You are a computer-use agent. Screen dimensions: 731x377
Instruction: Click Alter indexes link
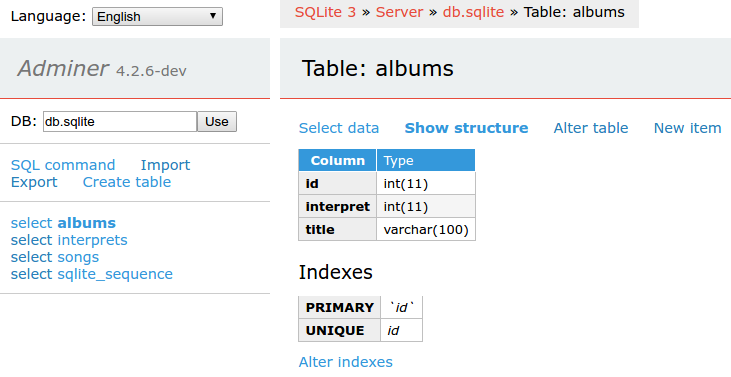[345, 362]
